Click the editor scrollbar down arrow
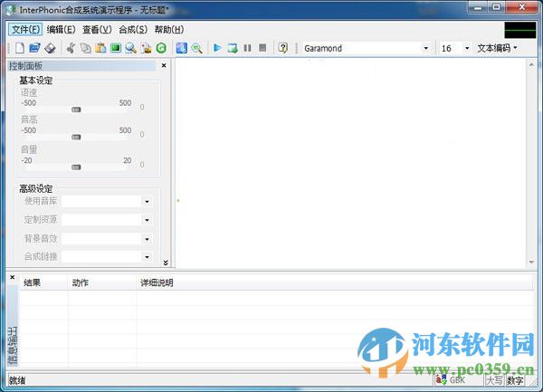The width and height of the screenshot is (543, 392). (x=531, y=263)
